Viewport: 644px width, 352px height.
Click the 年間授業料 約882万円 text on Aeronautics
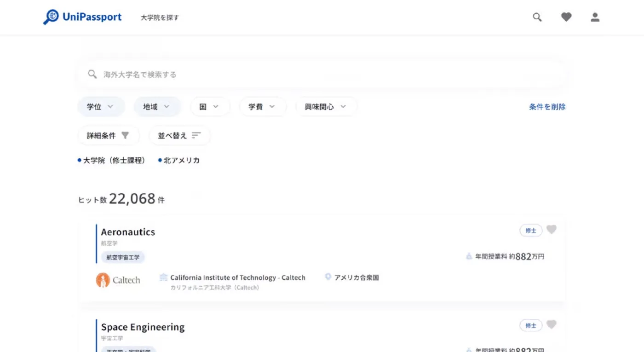point(510,256)
